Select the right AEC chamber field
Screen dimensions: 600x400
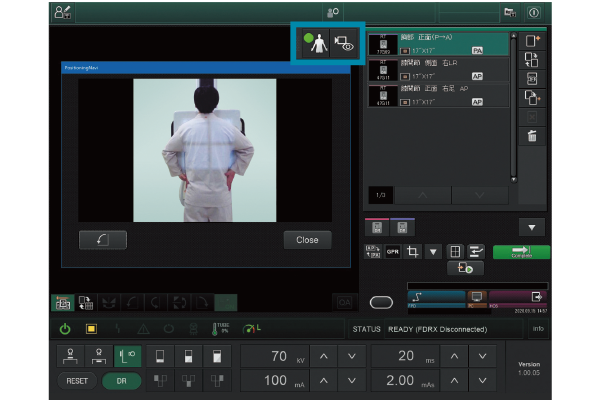click(x=217, y=380)
